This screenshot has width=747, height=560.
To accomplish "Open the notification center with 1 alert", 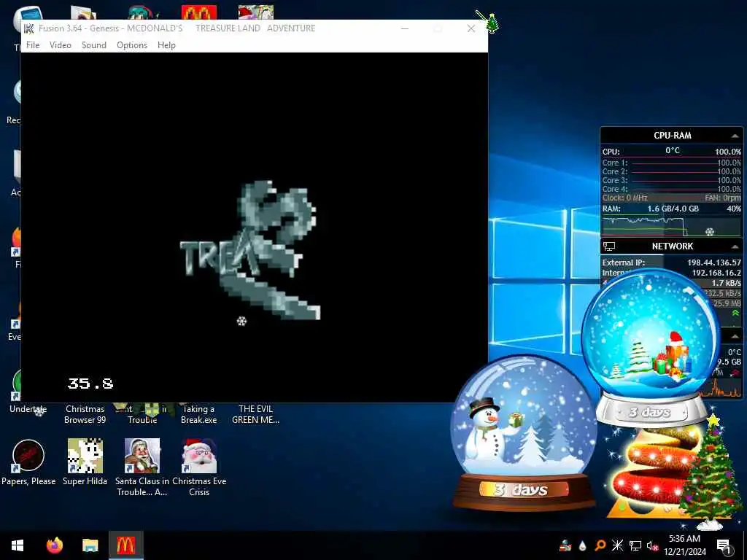I will click(724, 545).
